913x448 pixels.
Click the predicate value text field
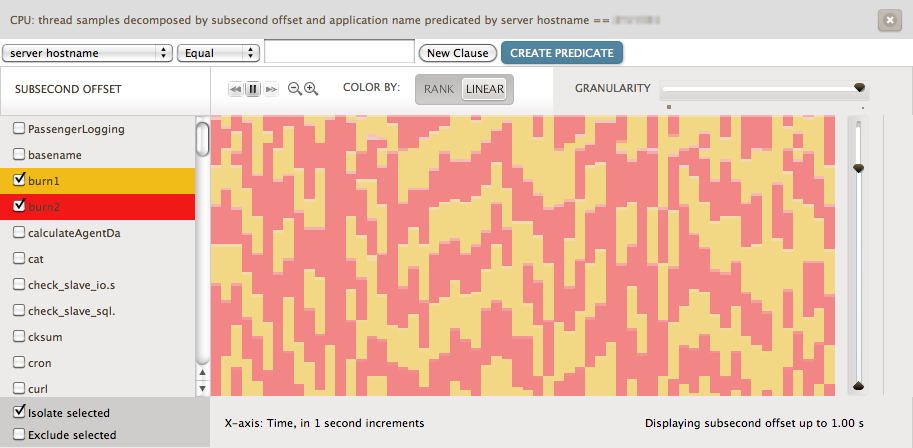(339, 52)
